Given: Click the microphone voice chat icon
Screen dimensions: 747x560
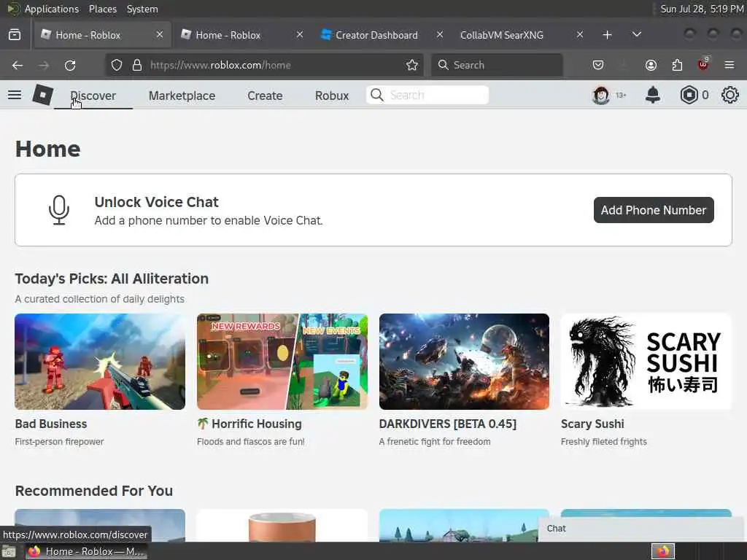Looking at the screenshot, I should 59,210.
